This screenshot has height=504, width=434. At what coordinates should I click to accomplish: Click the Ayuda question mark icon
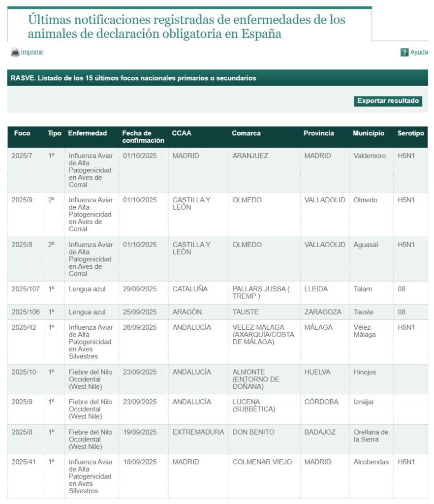[404, 52]
